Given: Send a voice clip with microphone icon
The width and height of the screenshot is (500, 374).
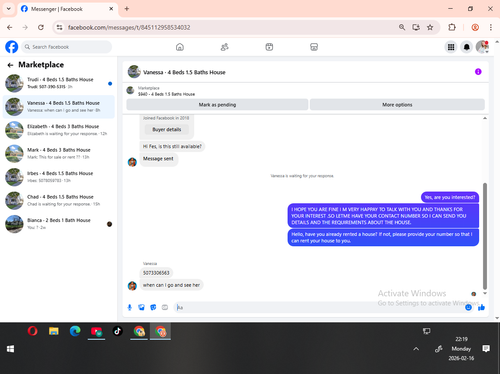Looking at the screenshot, I should pyautogui.click(x=130, y=307).
